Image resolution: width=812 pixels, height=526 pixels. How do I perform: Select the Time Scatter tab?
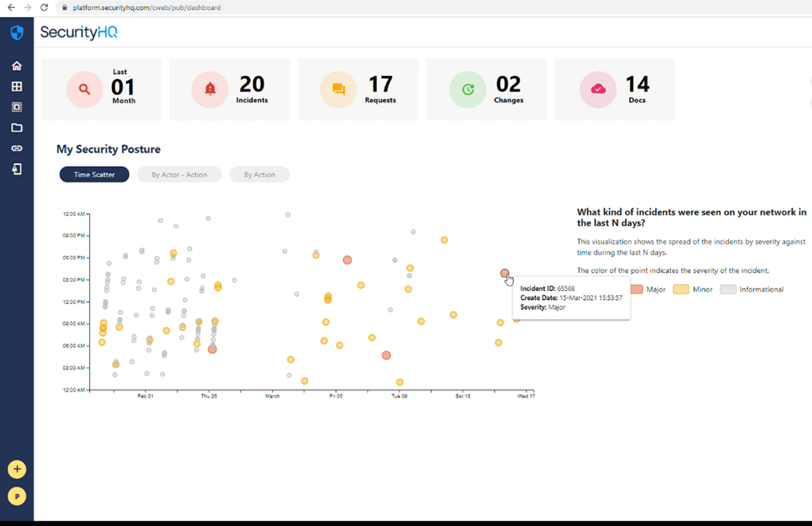pyautogui.click(x=94, y=175)
